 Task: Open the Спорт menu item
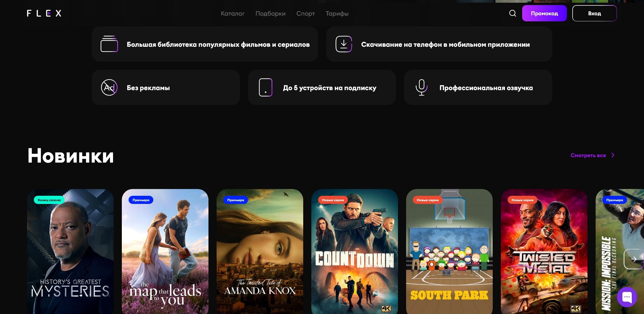[x=306, y=14]
